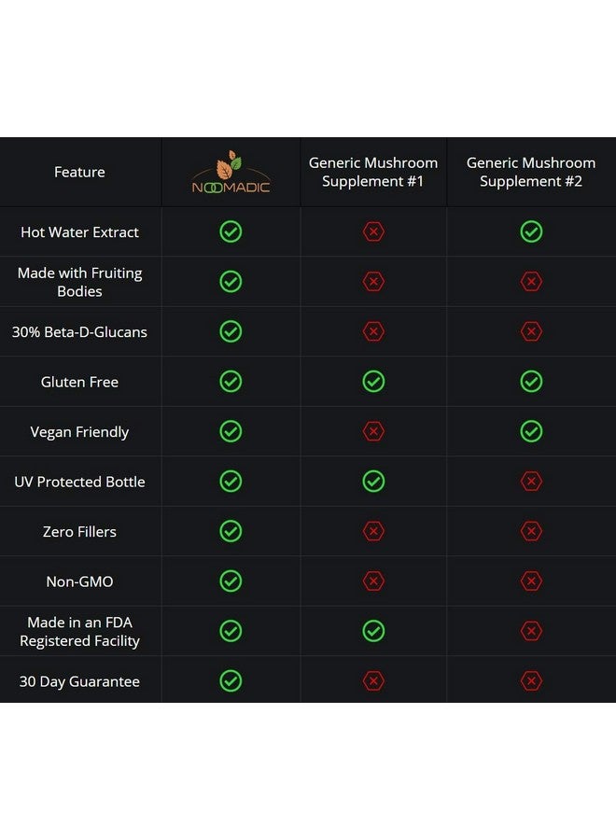This screenshot has height=840, width=616.
Task: Click Supplement #2's red X for UV Protected Bottle
Action: tap(531, 481)
